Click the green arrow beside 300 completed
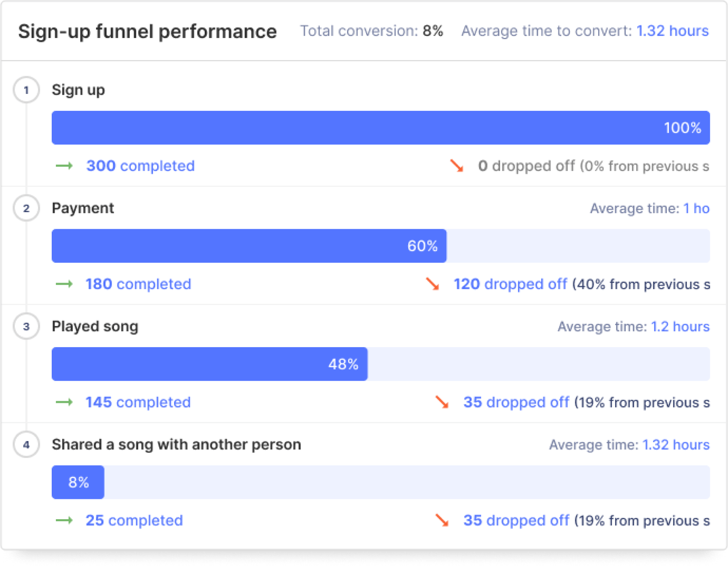Image resolution: width=728 pixels, height=568 pixels. tap(64, 166)
